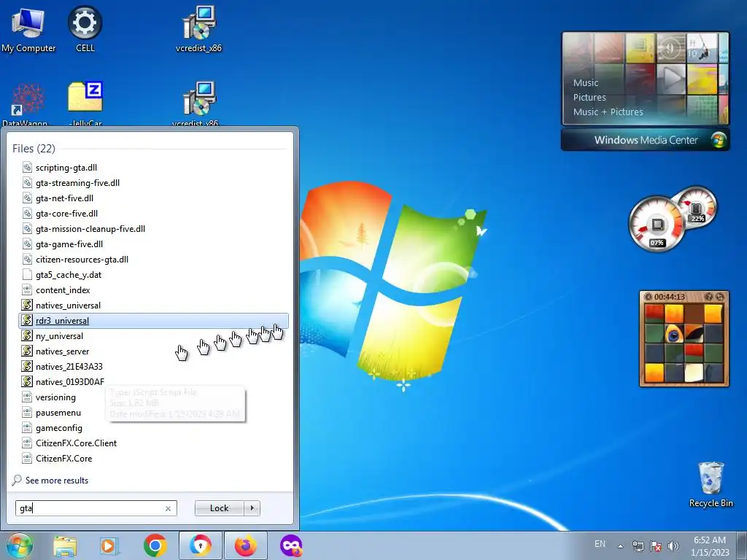Click the black beak puzzle tile
747x560 pixels.
tap(693, 334)
